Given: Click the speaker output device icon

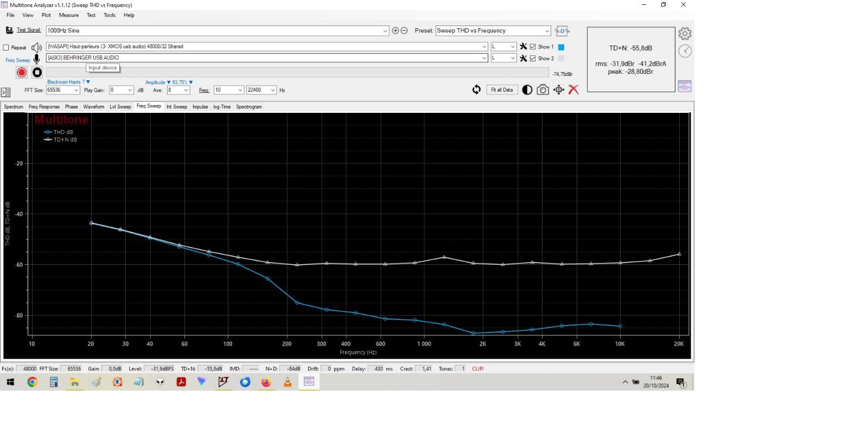Looking at the screenshot, I should coord(36,47).
